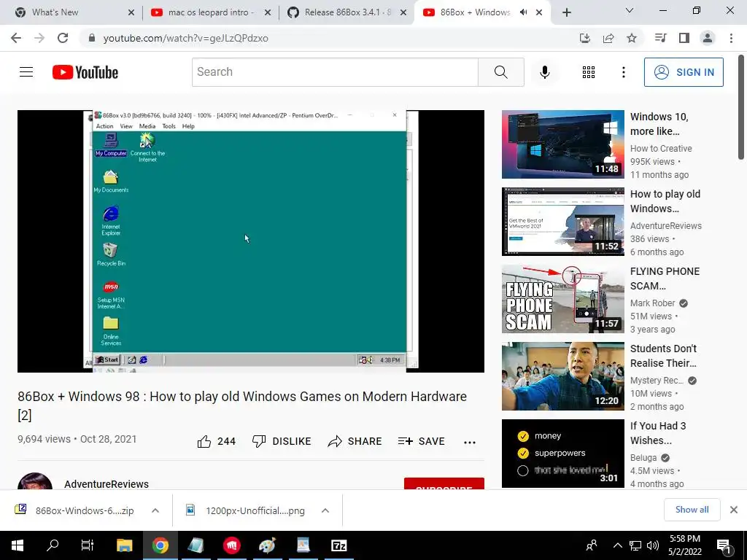The width and height of the screenshot is (747, 560).
Task: Open taskbar search magnifier
Action: [53, 545]
